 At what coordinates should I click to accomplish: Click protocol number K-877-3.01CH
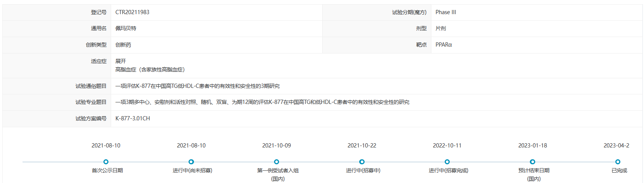point(132,118)
